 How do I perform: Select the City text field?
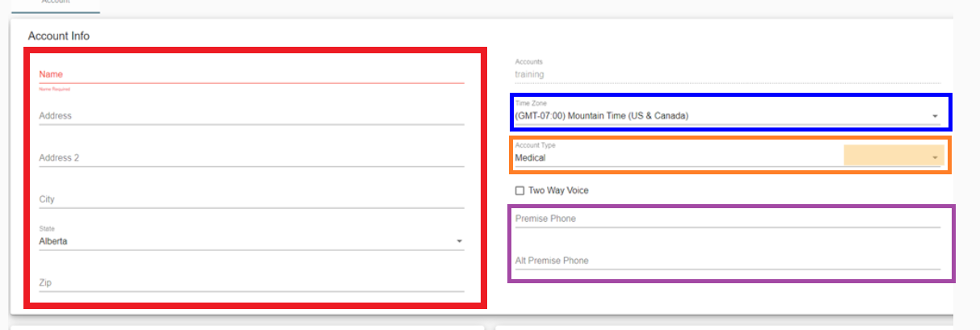click(250, 199)
